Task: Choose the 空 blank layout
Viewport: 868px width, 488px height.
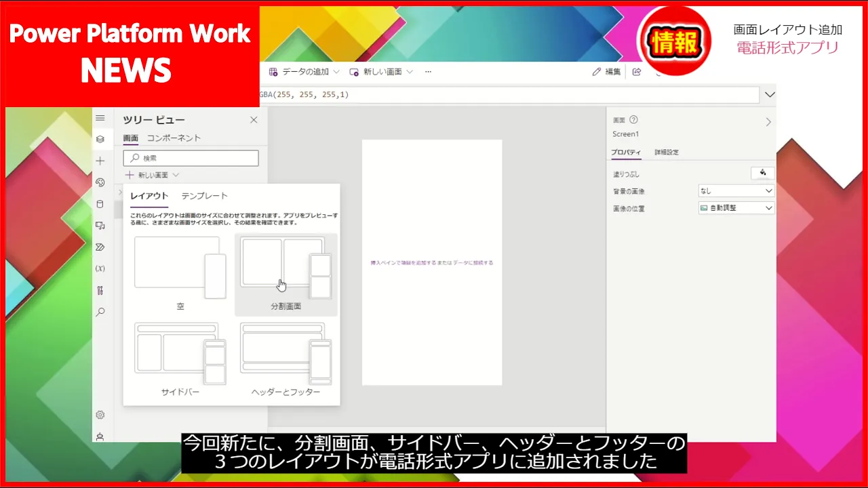Action: click(180, 274)
